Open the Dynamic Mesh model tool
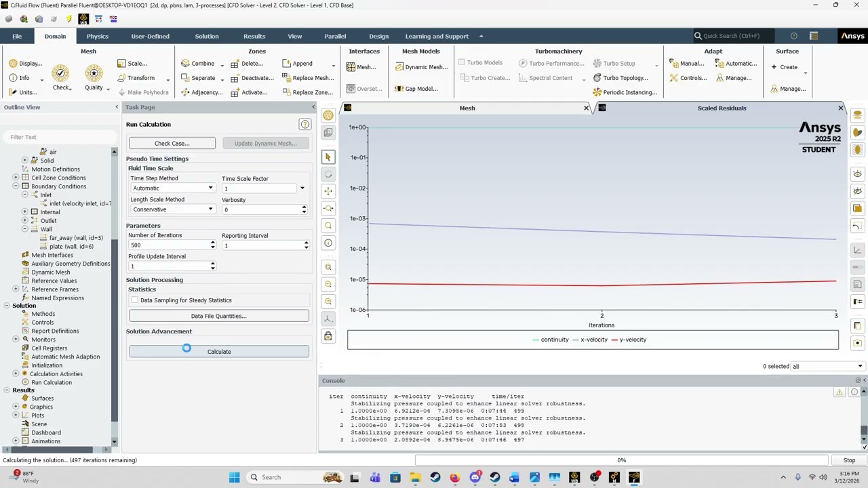 point(420,67)
